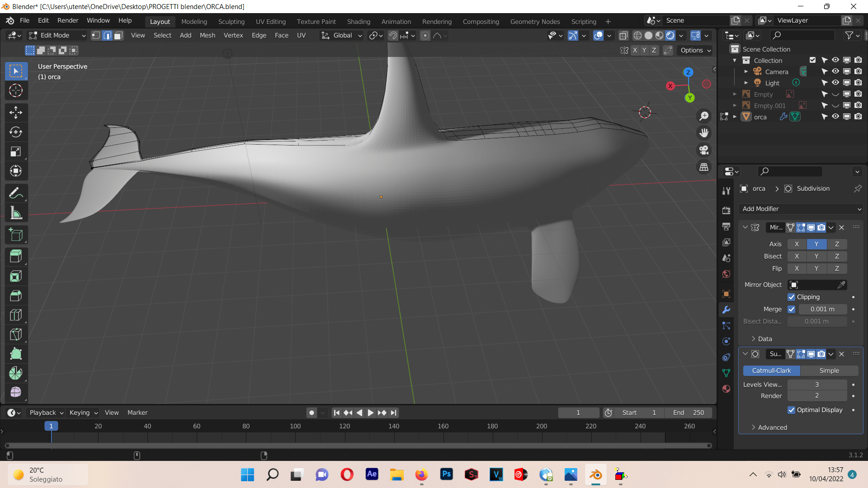
Task: Enable mirror Axis X toggle
Action: pos(797,244)
